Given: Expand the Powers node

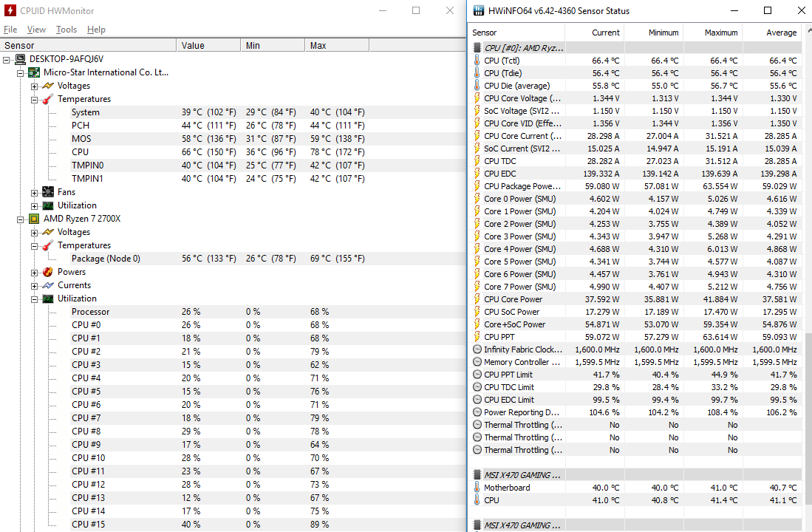Looking at the screenshot, I should pyautogui.click(x=34, y=273).
